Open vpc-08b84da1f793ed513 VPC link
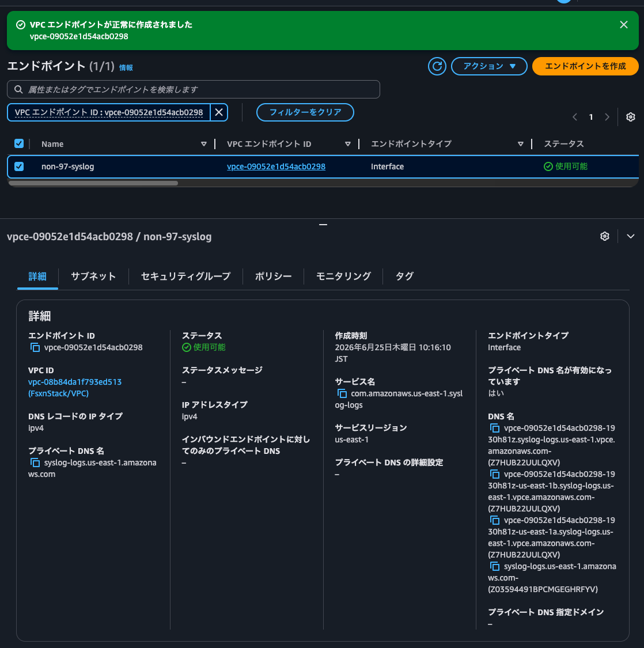644x648 pixels. [x=75, y=388]
